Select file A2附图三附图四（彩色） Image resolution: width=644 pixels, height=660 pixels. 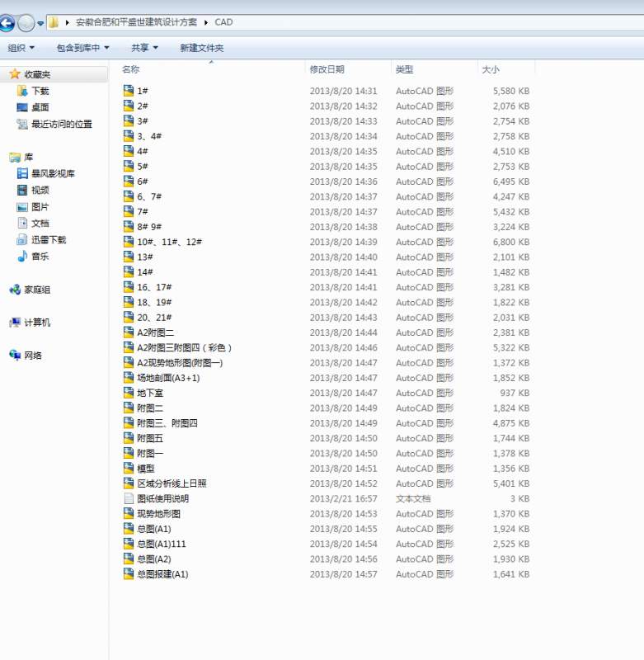[x=184, y=347]
